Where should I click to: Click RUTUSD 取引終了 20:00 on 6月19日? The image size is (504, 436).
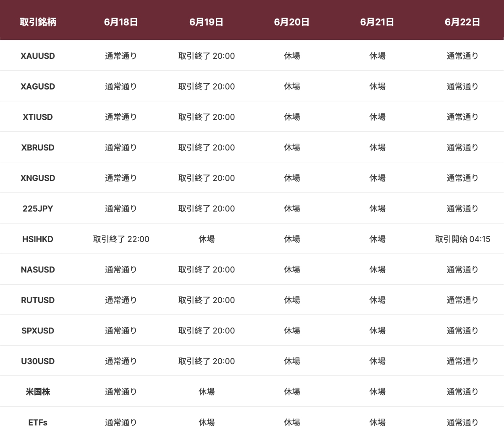click(x=206, y=300)
